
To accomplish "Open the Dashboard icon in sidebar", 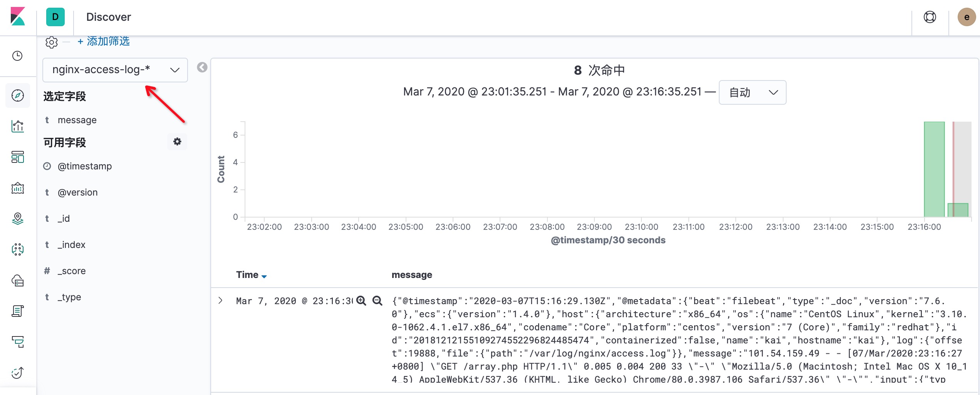I will coord(18,157).
